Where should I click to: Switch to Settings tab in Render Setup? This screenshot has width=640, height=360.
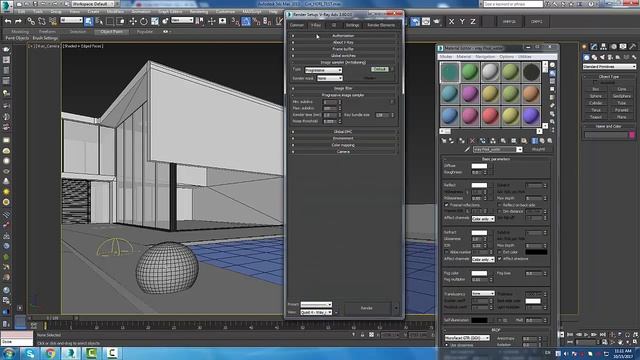point(352,25)
